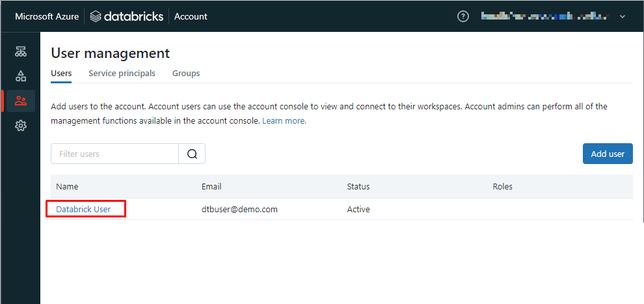The height and width of the screenshot is (304, 644).
Task: Switch to the Service principals tab
Action: 122,74
